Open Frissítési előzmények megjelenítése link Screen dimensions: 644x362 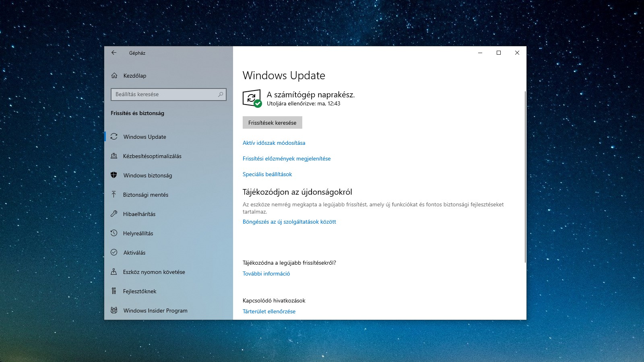tap(287, 158)
